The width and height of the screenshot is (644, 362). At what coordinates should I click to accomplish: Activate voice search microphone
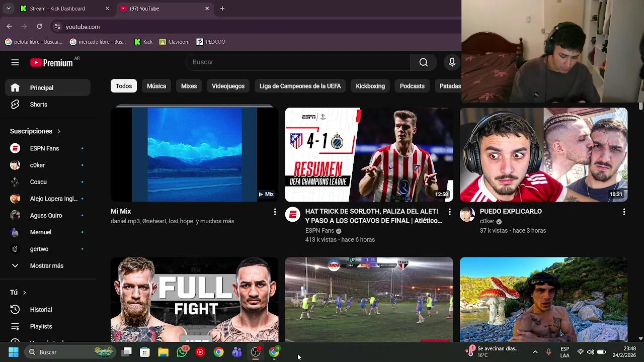[452, 62]
